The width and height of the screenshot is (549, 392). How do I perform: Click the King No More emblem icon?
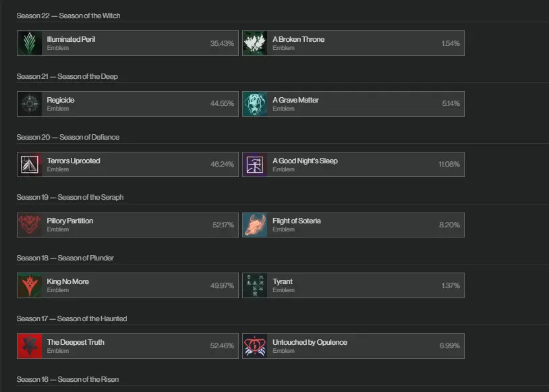tap(30, 285)
